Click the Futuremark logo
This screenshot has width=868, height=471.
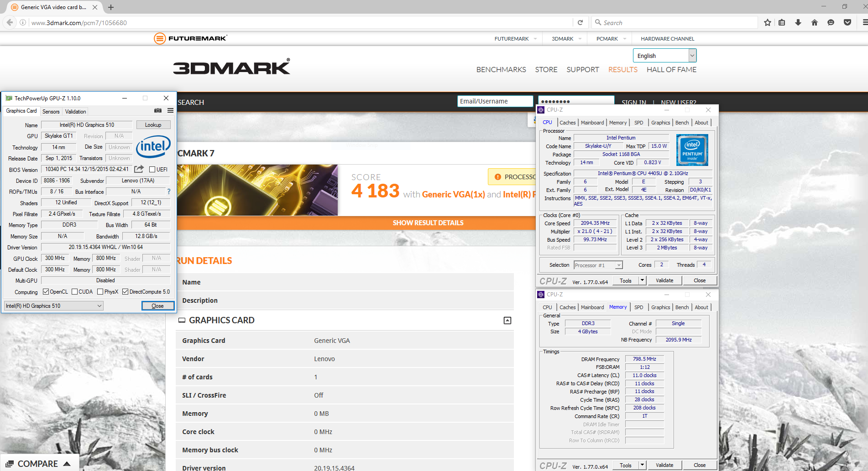[x=190, y=38]
